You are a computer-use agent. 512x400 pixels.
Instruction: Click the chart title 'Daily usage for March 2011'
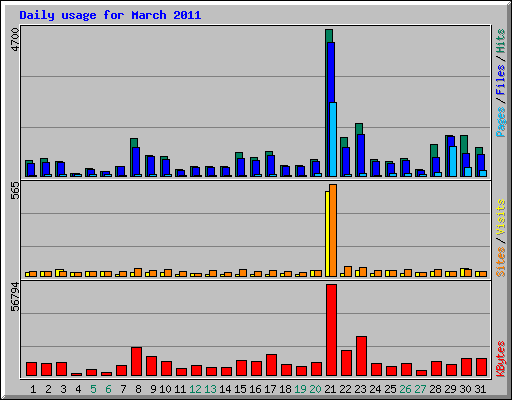(110, 15)
